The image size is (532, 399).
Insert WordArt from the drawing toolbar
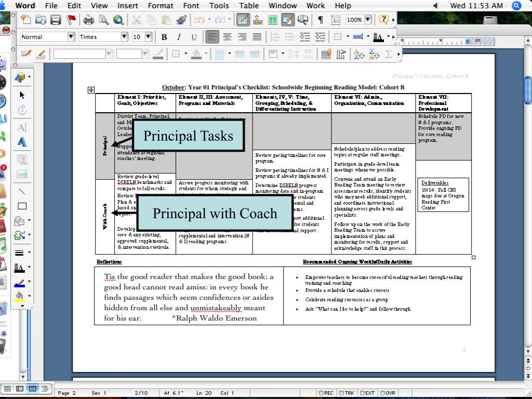click(22, 142)
